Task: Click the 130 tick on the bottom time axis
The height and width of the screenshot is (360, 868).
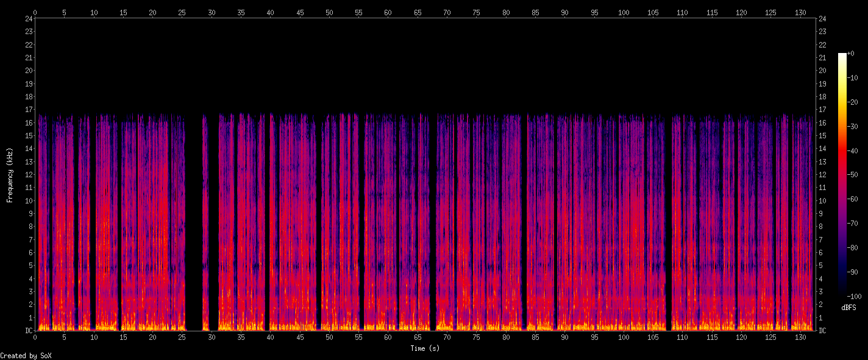Action: click(800, 337)
